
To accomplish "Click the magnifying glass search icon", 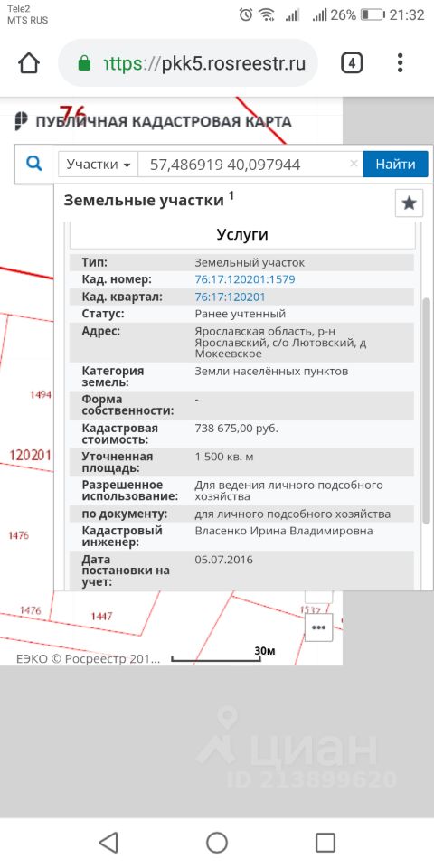I will click(34, 164).
